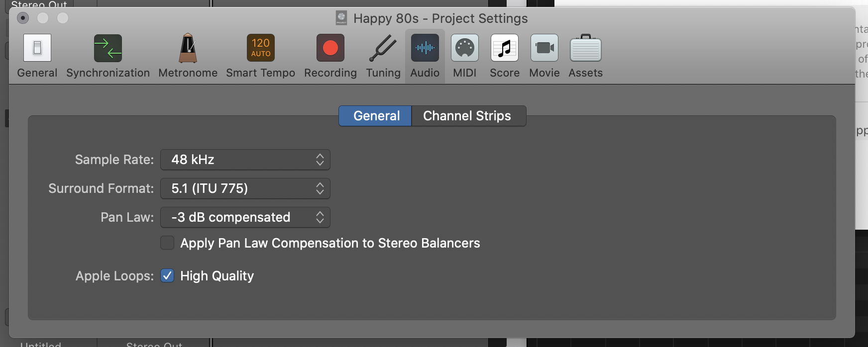Select the Metronome settings icon
Viewport: 868px width, 347px height.
[x=188, y=48]
